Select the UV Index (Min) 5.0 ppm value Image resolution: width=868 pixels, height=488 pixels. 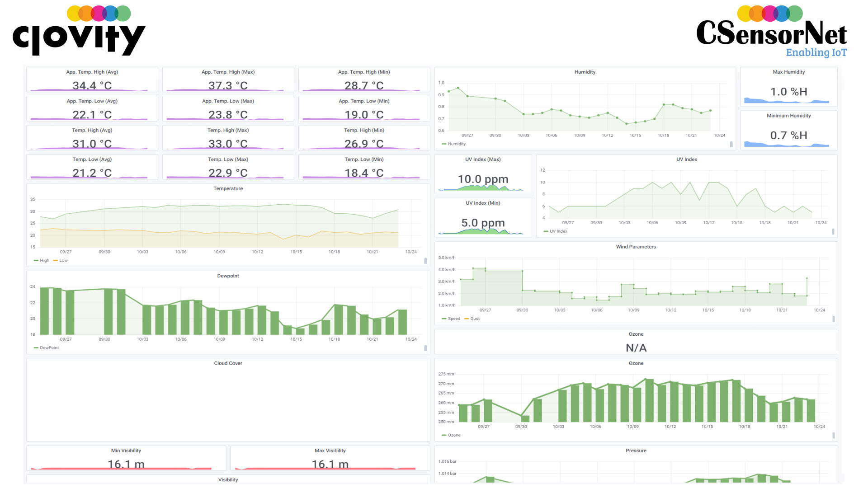pyautogui.click(x=483, y=223)
